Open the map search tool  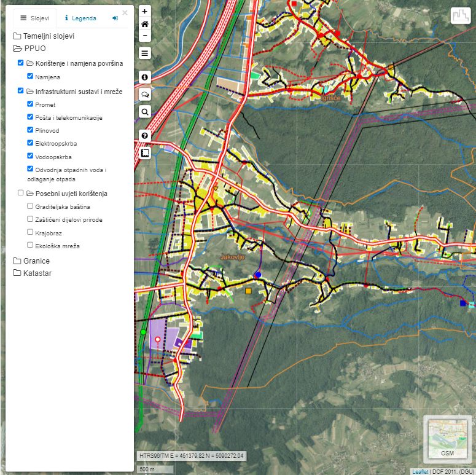tap(144, 111)
